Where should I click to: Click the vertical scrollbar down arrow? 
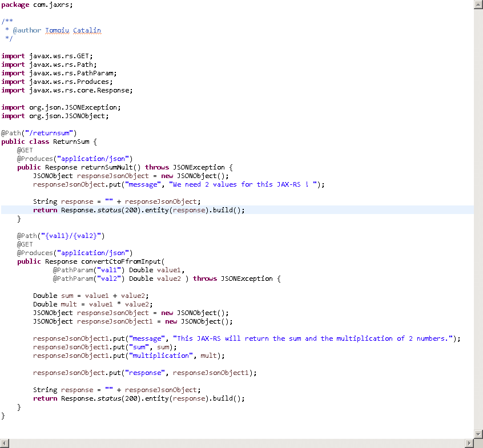coord(478,434)
